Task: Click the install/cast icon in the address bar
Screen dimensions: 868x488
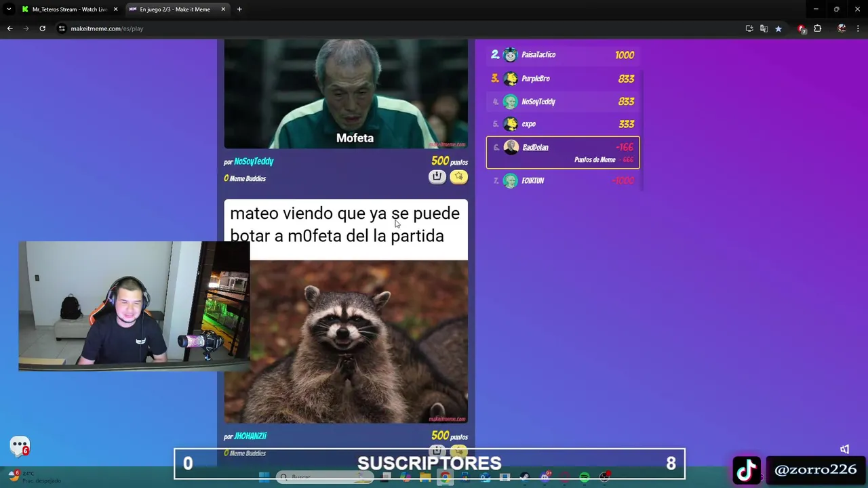Action: [x=749, y=28]
